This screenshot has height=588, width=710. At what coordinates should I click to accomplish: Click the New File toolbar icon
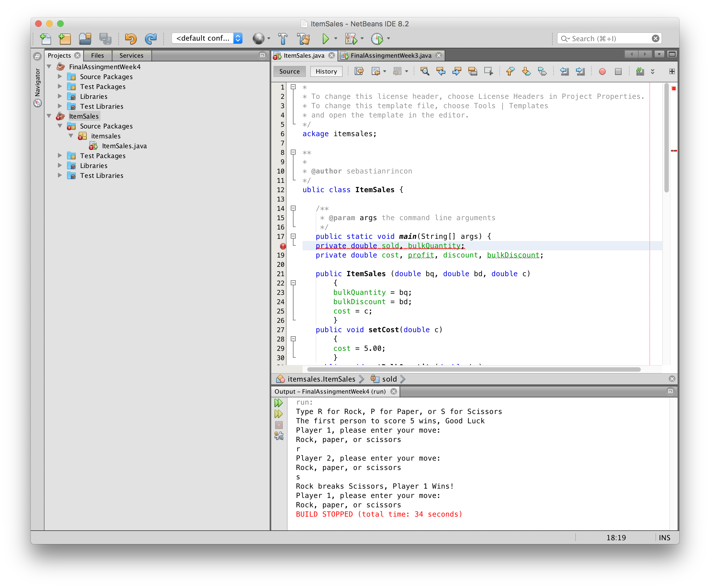click(x=45, y=38)
